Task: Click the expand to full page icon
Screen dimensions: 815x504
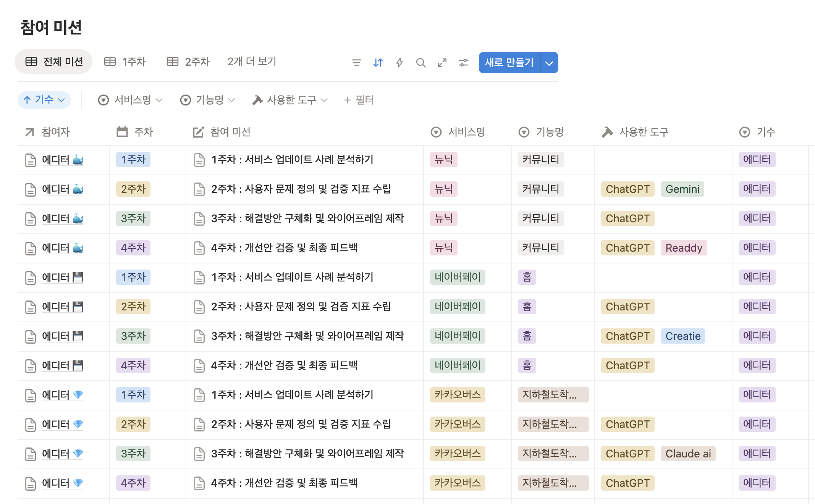Action: pyautogui.click(x=442, y=63)
